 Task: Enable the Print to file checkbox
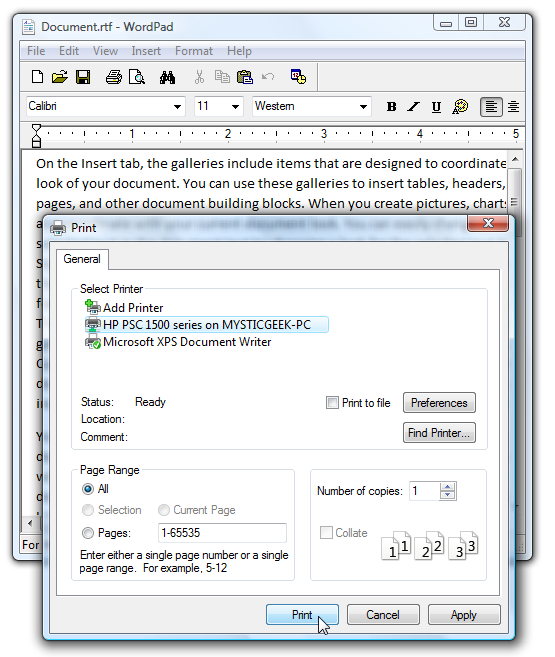pyautogui.click(x=332, y=403)
